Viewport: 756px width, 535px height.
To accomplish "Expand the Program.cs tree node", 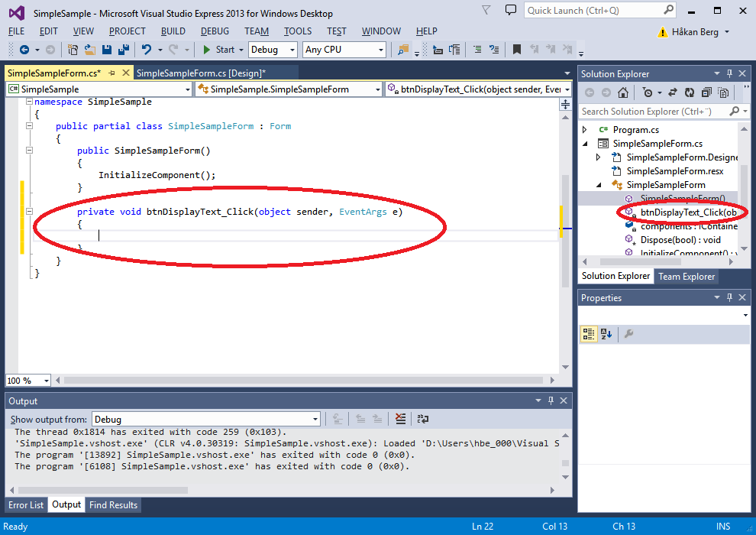I will [585, 130].
